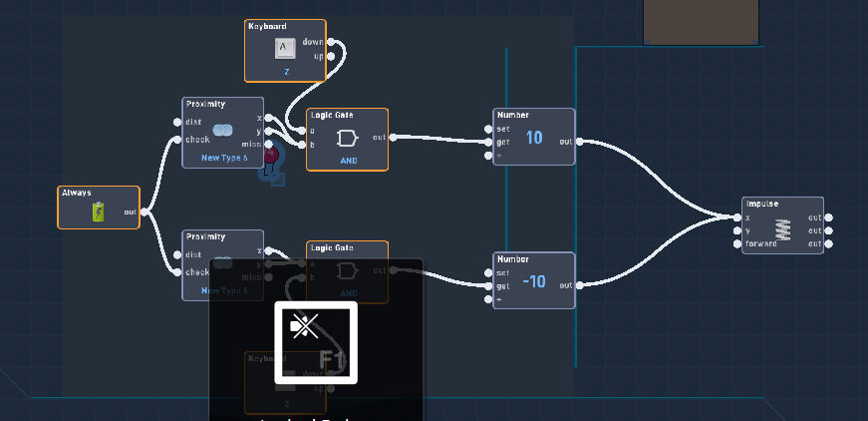Image resolution: width=868 pixels, height=421 pixels.
Task: Click the 'out' port on the Number 10 node
Action: coord(579,142)
